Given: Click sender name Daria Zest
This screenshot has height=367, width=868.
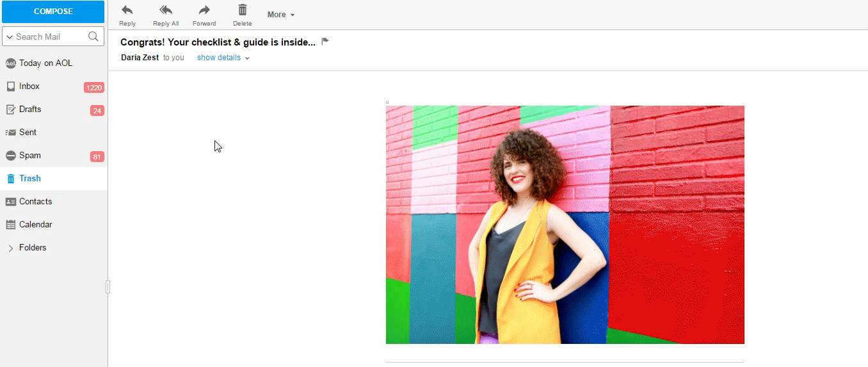Looking at the screenshot, I should (x=140, y=58).
